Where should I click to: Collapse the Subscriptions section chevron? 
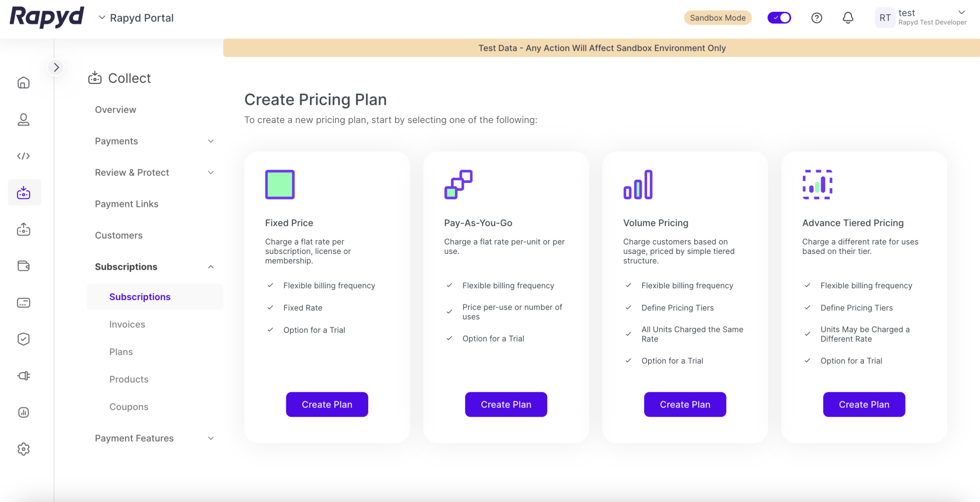[211, 267]
